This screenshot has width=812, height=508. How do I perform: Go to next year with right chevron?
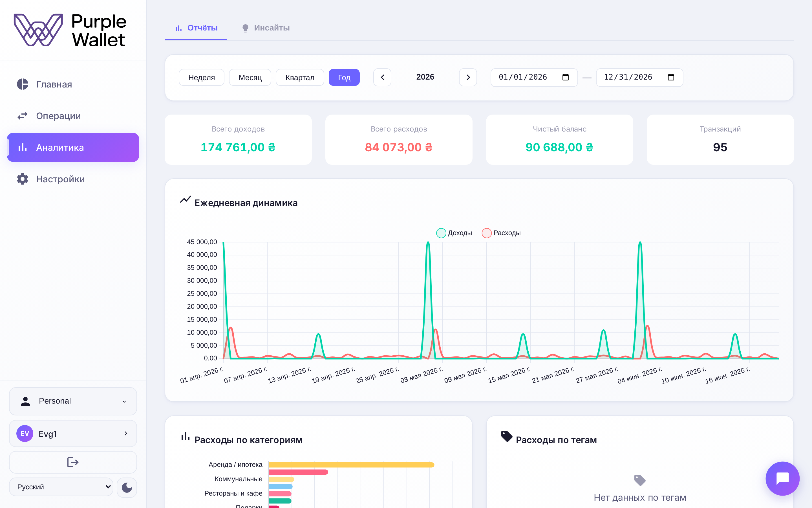(x=468, y=77)
